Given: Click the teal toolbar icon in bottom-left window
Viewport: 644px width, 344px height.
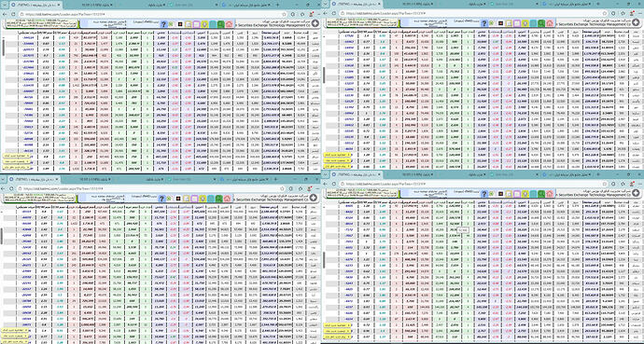Looking at the screenshot, I should 211,198.
